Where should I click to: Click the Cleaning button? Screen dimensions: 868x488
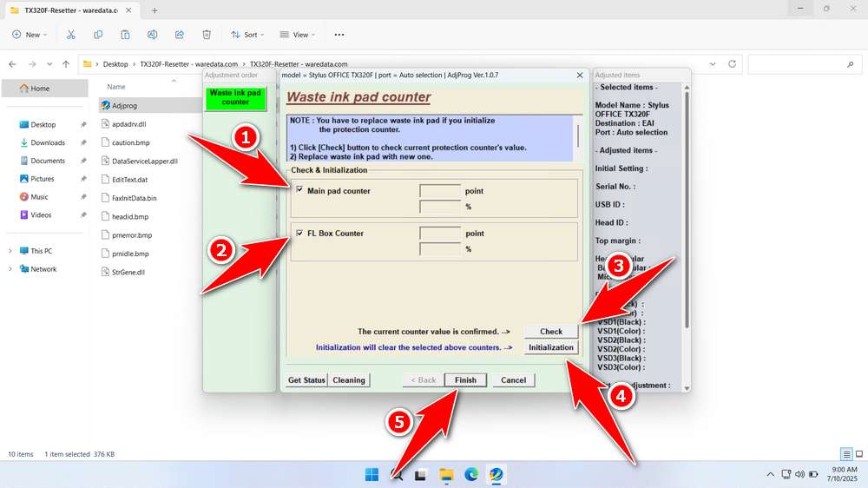[x=349, y=380]
